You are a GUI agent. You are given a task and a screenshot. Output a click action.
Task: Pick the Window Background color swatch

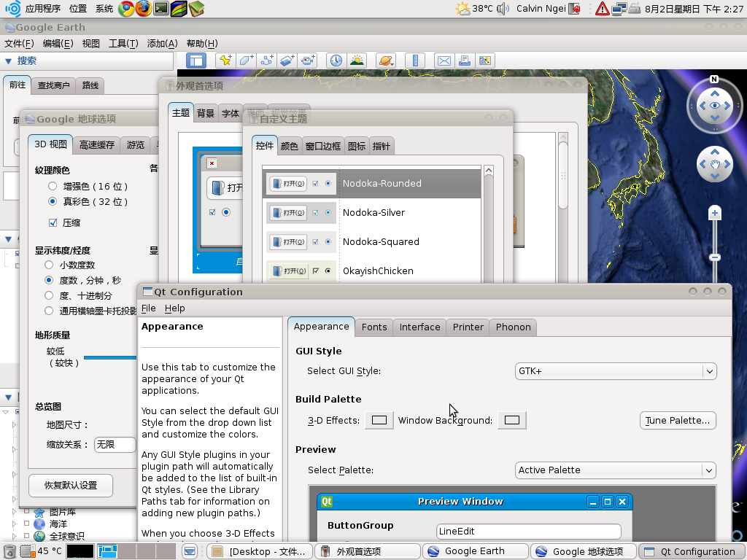click(512, 420)
